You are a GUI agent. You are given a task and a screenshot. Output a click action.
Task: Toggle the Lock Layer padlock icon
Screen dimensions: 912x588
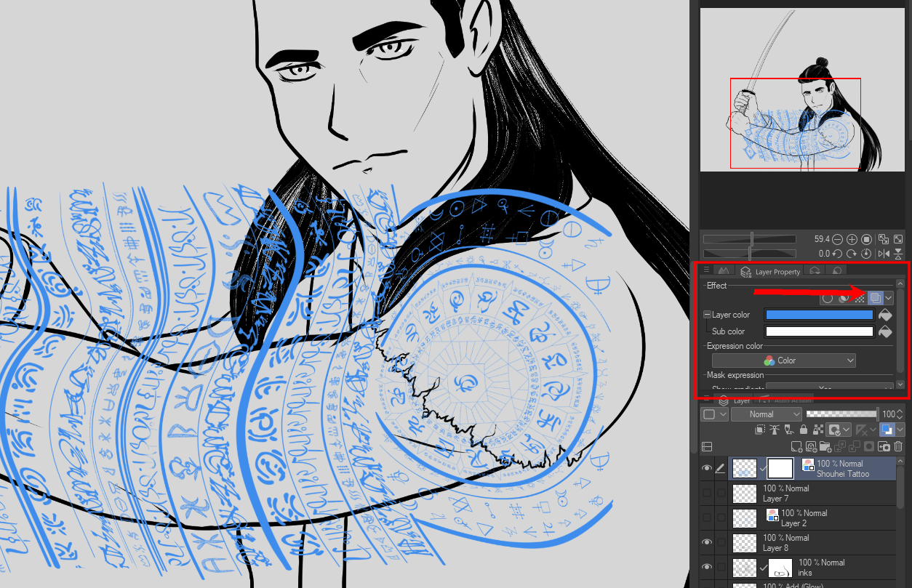pyautogui.click(x=803, y=430)
